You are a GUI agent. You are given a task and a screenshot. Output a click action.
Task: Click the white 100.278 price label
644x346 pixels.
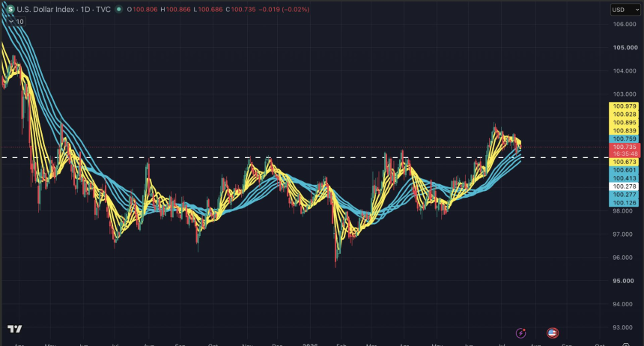tap(624, 186)
